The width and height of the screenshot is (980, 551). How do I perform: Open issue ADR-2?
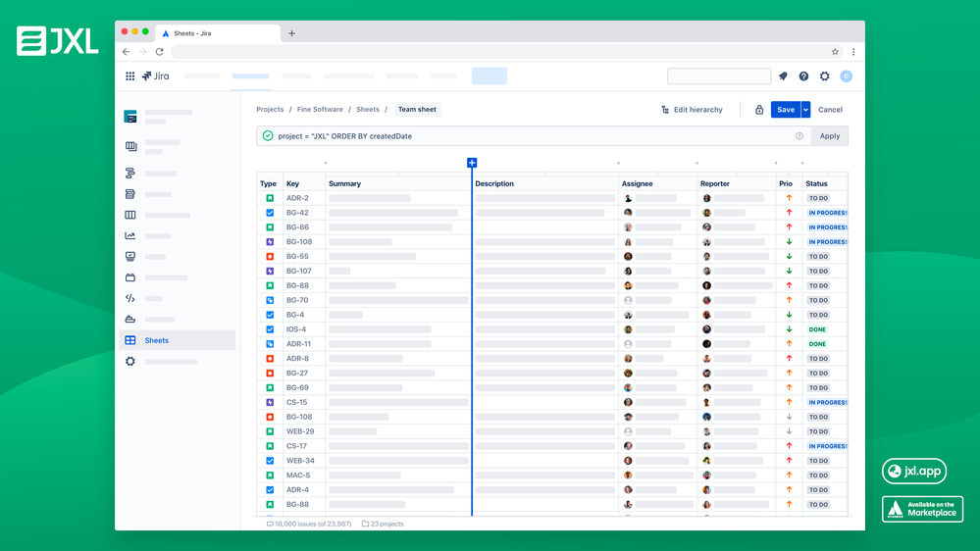(297, 198)
